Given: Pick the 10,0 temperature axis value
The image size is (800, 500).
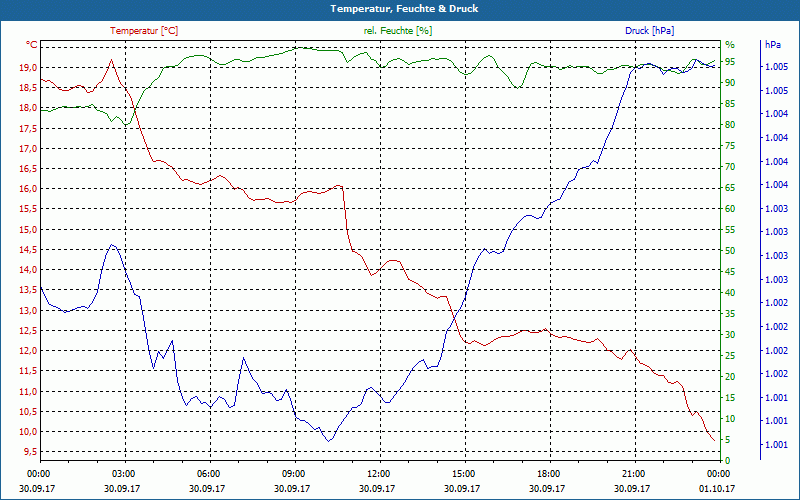Looking at the screenshot, I should 28,432.
